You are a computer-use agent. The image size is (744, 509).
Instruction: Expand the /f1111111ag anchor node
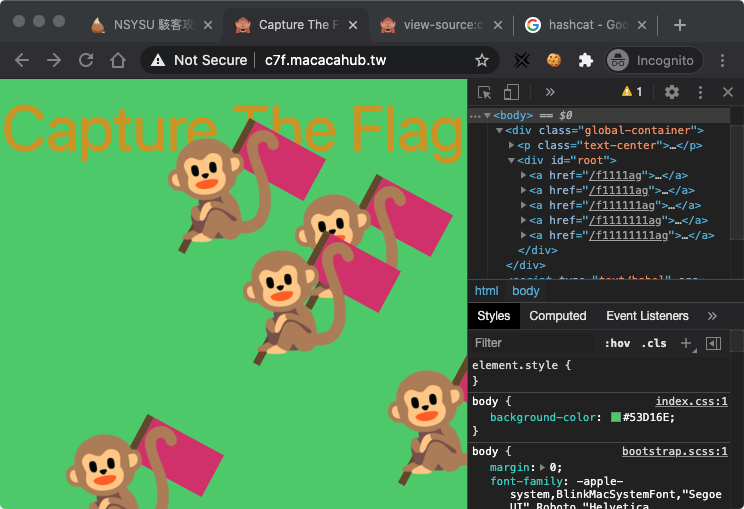523,220
